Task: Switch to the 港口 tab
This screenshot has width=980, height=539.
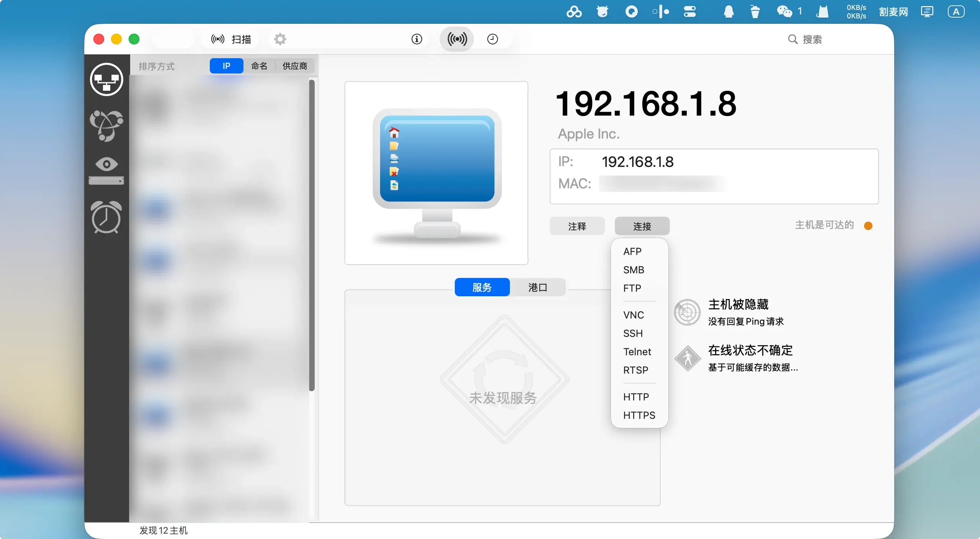Action: click(x=537, y=287)
